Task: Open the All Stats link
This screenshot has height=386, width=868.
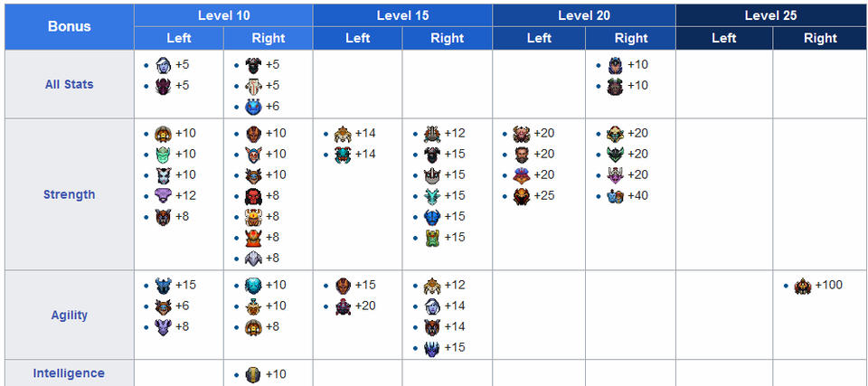Action: [x=70, y=85]
